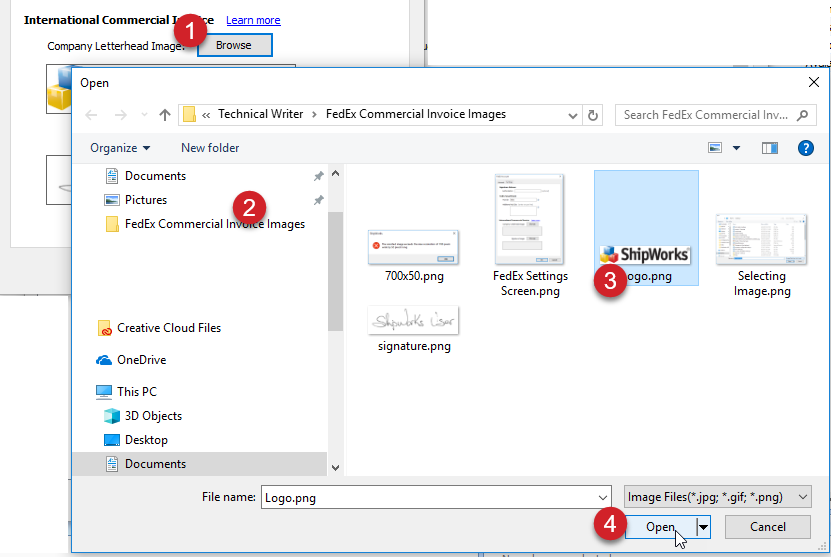The image size is (831, 557).
Task: Click the Creative Cloud Files icon
Action: [x=104, y=328]
